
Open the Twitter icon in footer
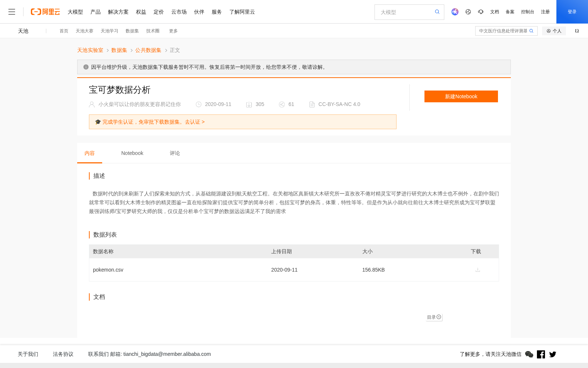tap(553, 354)
